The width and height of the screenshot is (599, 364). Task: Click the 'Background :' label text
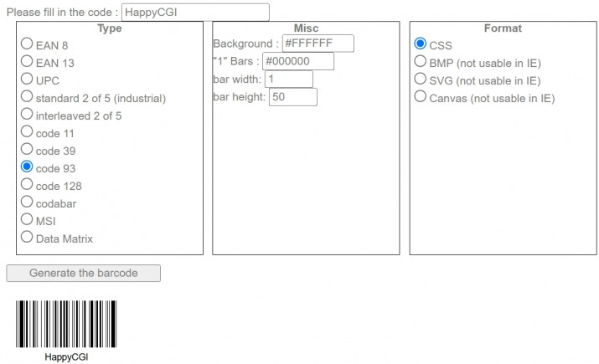[x=246, y=44]
